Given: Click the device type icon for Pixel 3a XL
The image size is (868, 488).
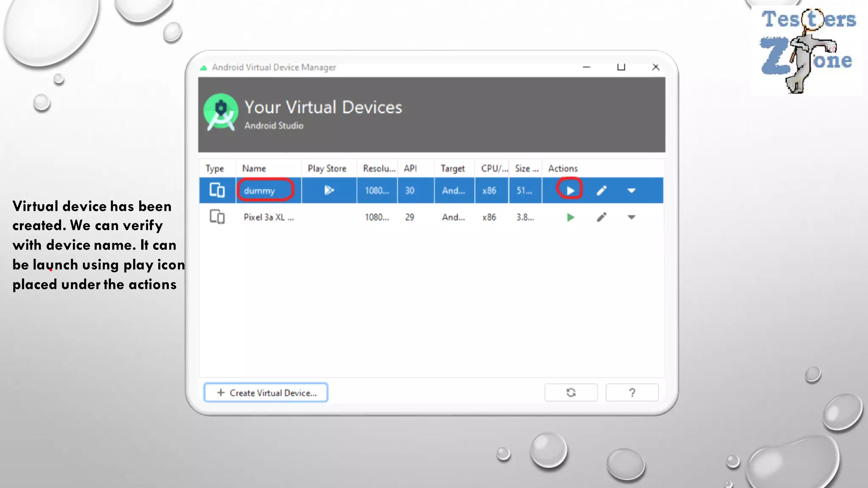Looking at the screenshot, I should coord(217,217).
